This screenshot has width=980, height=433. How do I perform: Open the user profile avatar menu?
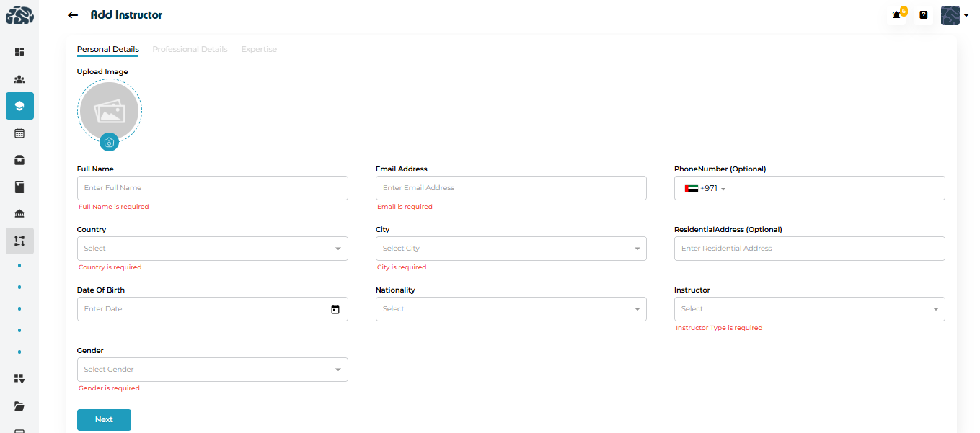point(953,15)
